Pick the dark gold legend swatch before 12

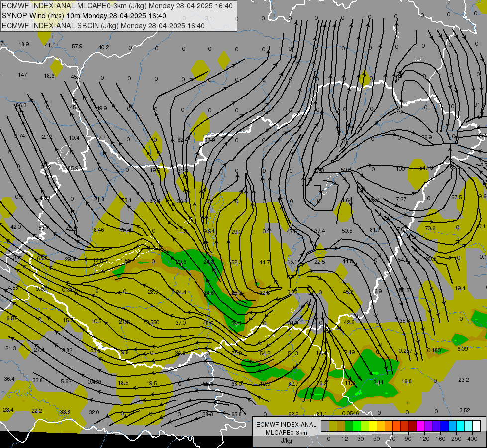(341, 426)
